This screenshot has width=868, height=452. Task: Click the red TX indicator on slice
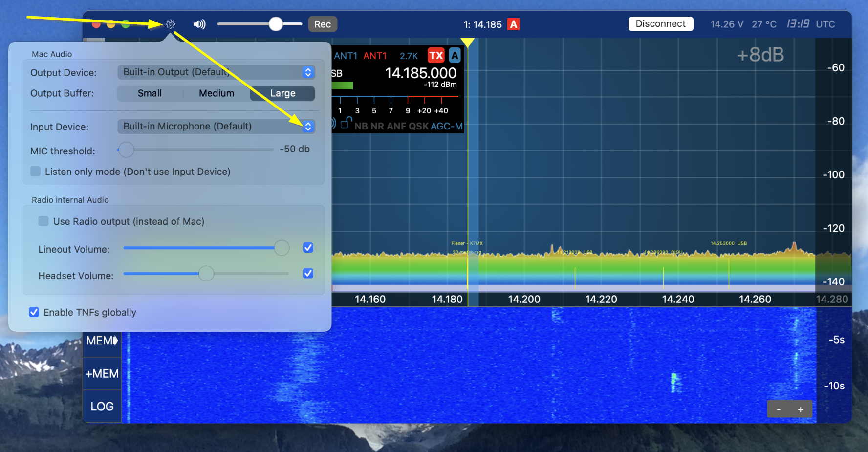pos(435,56)
